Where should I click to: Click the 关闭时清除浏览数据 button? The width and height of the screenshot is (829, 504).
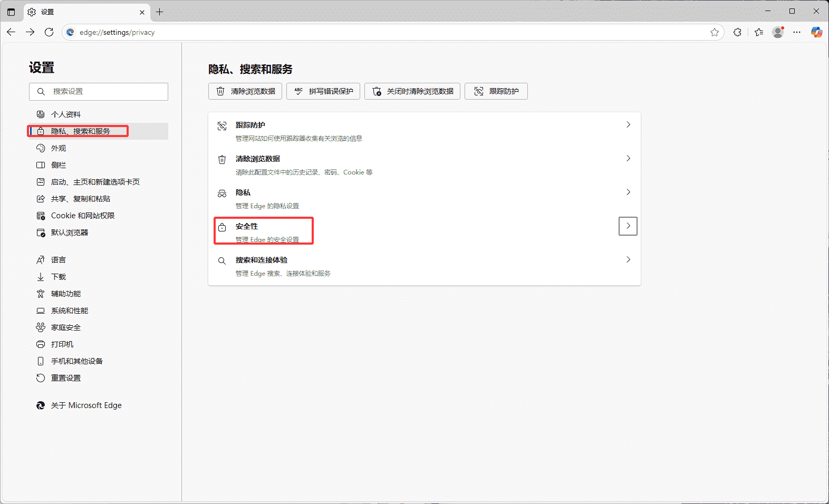tap(412, 91)
